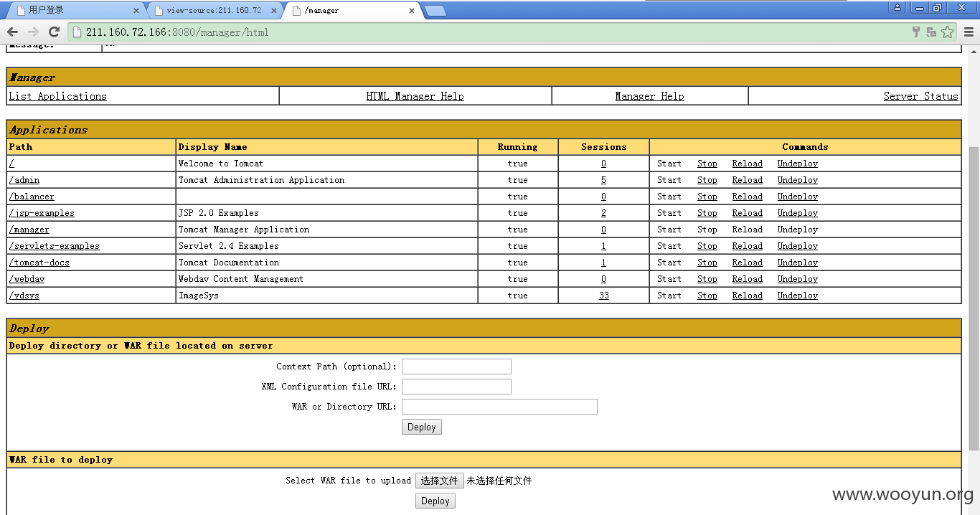
Task: Reload the page with refresh icon
Action: click(x=54, y=32)
